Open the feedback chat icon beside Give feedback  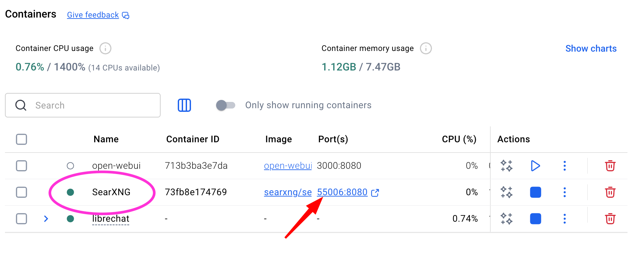pos(126,16)
